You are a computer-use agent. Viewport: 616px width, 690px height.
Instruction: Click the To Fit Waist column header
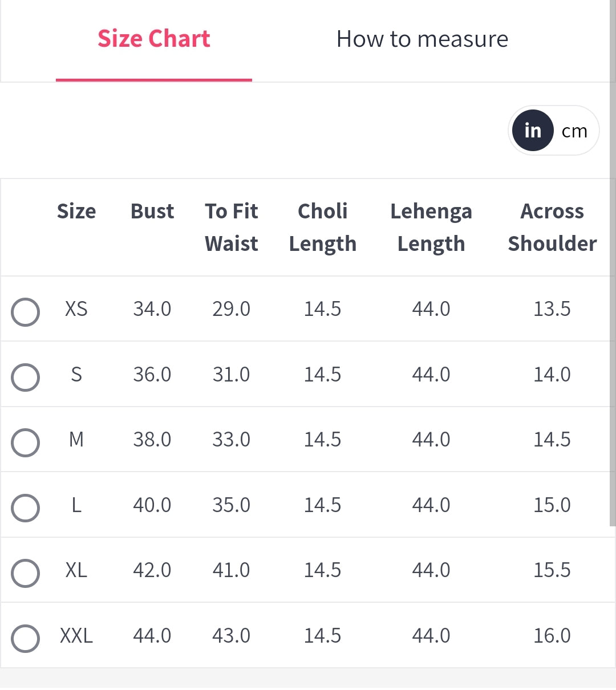point(232,228)
